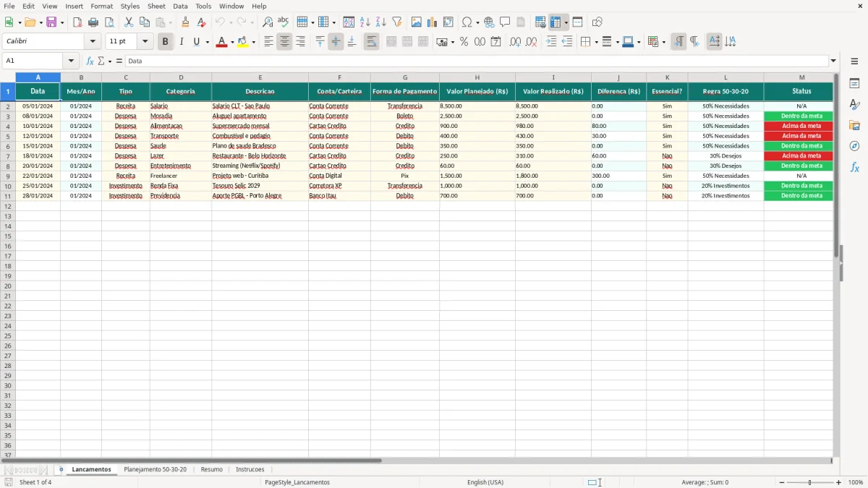Open the Name Box dropdown arrow
The image size is (868, 488).
pos(71,61)
